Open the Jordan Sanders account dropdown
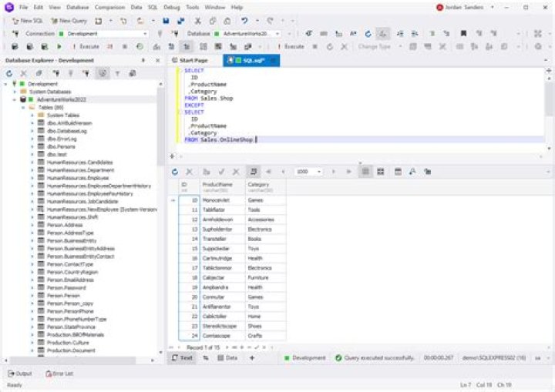Viewport: 555px width, 392px height. [492, 7]
